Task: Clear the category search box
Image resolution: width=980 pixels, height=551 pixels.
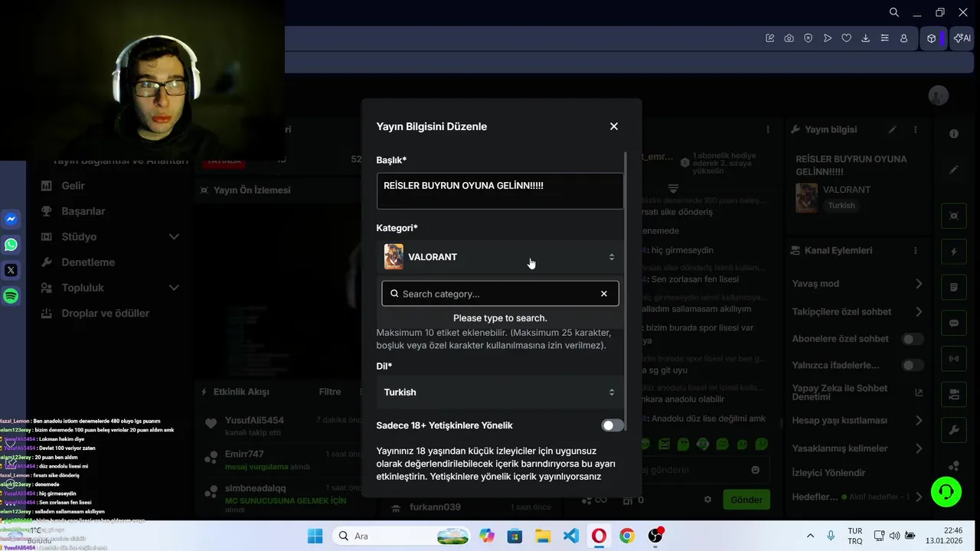Action: pyautogui.click(x=604, y=294)
